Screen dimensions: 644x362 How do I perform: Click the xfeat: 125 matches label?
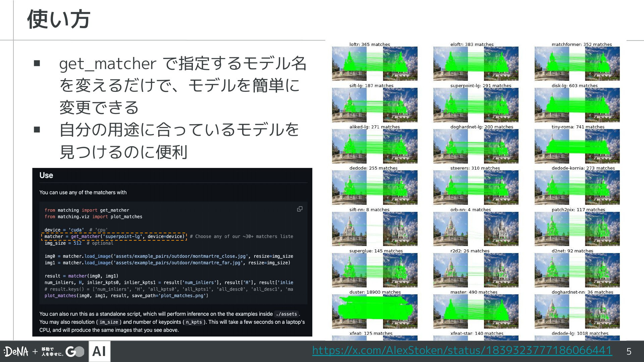click(371, 333)
